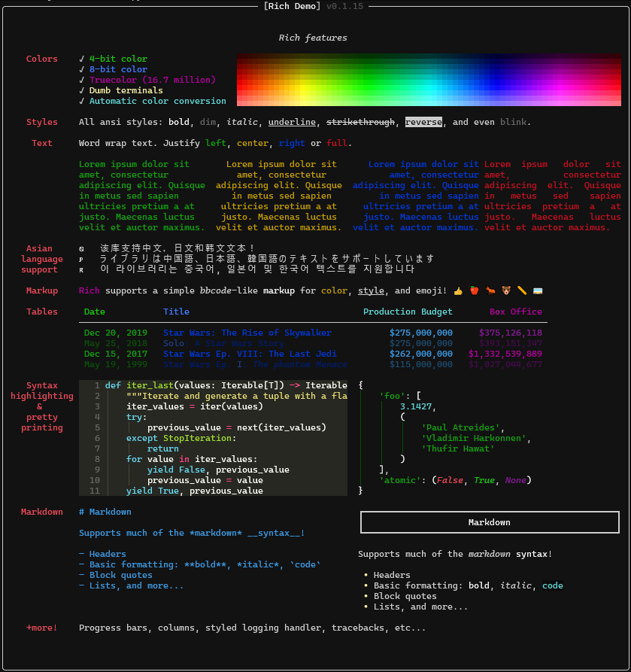Image resolution: width=631 pixels, height=672 pixels.
Task: Click the baguette emoji
Action: pyautogui.click(x=522, y=290)
